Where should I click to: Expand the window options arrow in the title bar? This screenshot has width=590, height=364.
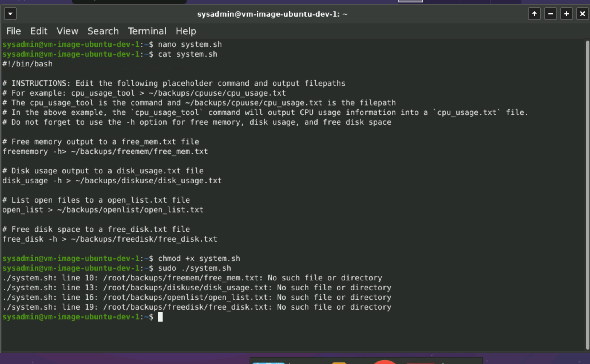click(10, 13)
